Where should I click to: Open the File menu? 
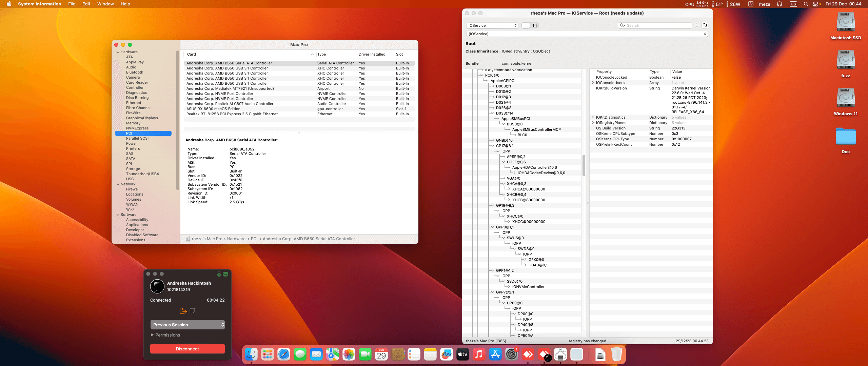pyautogui.click(x=72, y=4)
